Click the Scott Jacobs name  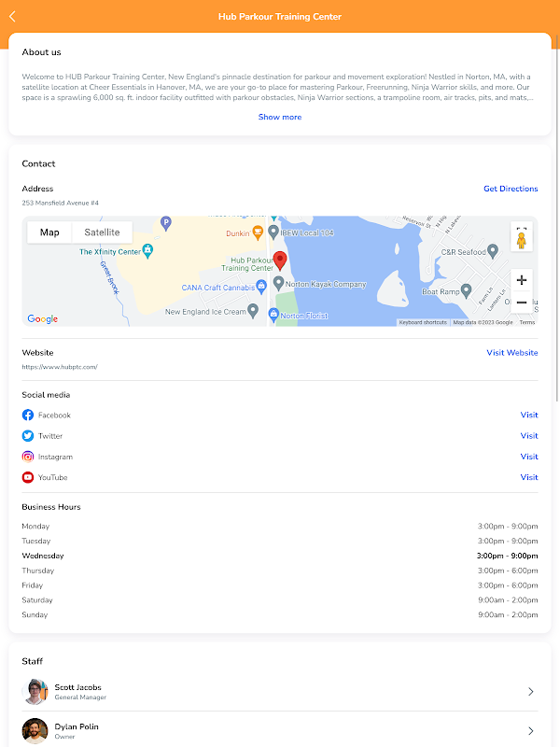tap(78, 687)
